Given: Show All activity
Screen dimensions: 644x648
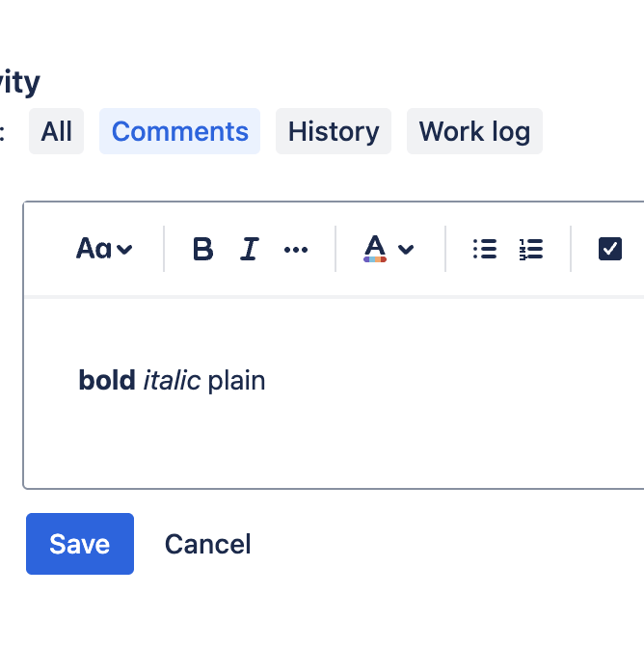Looking at the screenshot, I should coord(56,131).
